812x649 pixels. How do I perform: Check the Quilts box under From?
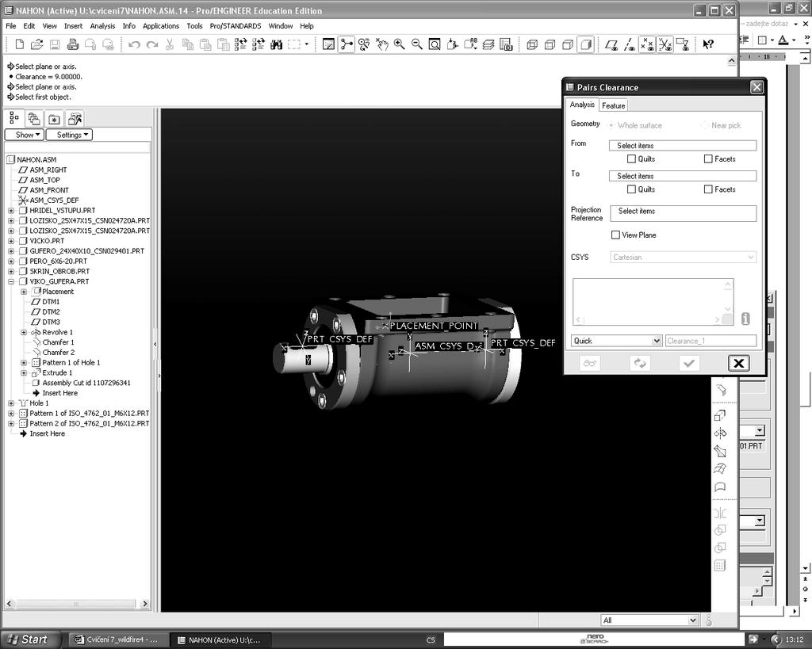point(631,159)
